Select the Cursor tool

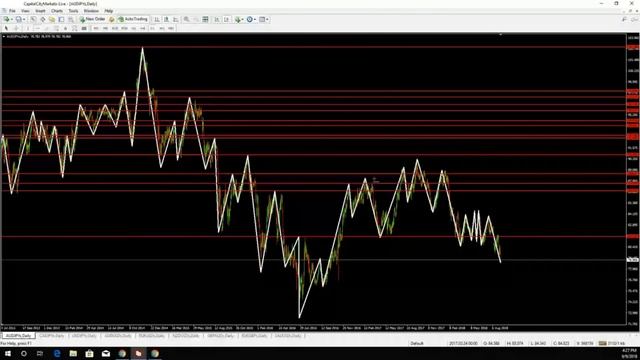[x=6, y=28]
